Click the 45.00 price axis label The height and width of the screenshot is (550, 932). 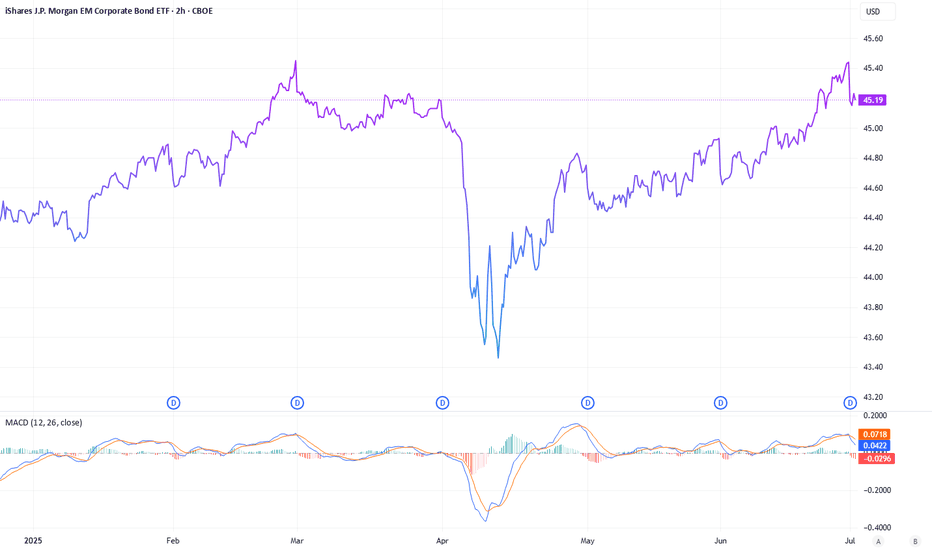(x=873, y=128)
